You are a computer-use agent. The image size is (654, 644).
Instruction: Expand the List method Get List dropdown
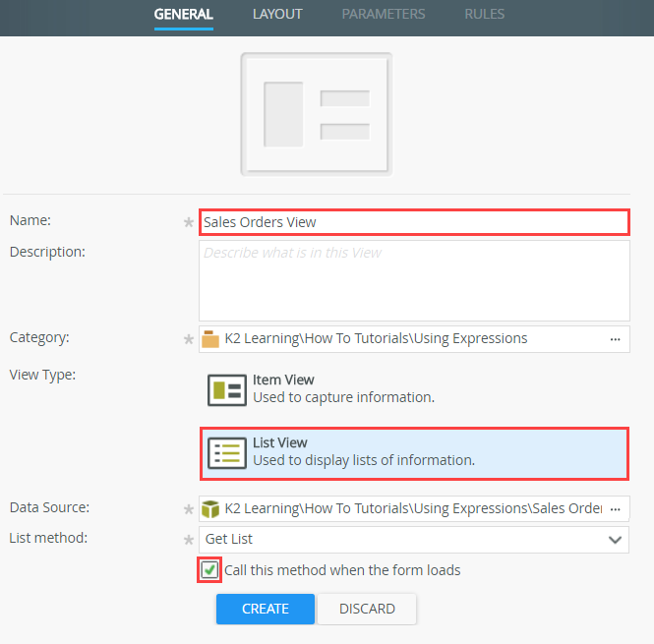(414, 540)
